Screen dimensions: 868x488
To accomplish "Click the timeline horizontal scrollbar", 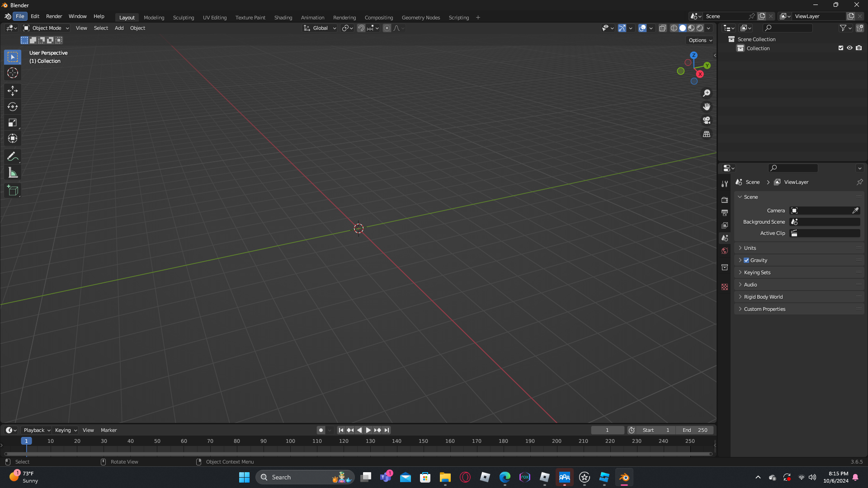I will [357, 454].
